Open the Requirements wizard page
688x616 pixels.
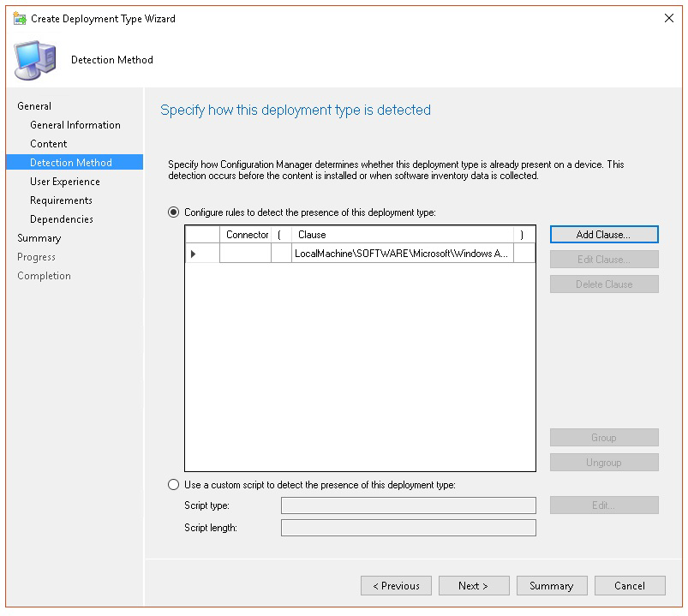point(61,200)
